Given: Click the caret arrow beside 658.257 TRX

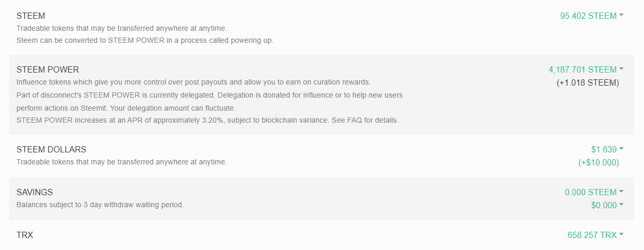Looking at the screenshot, I should [622, 235].
